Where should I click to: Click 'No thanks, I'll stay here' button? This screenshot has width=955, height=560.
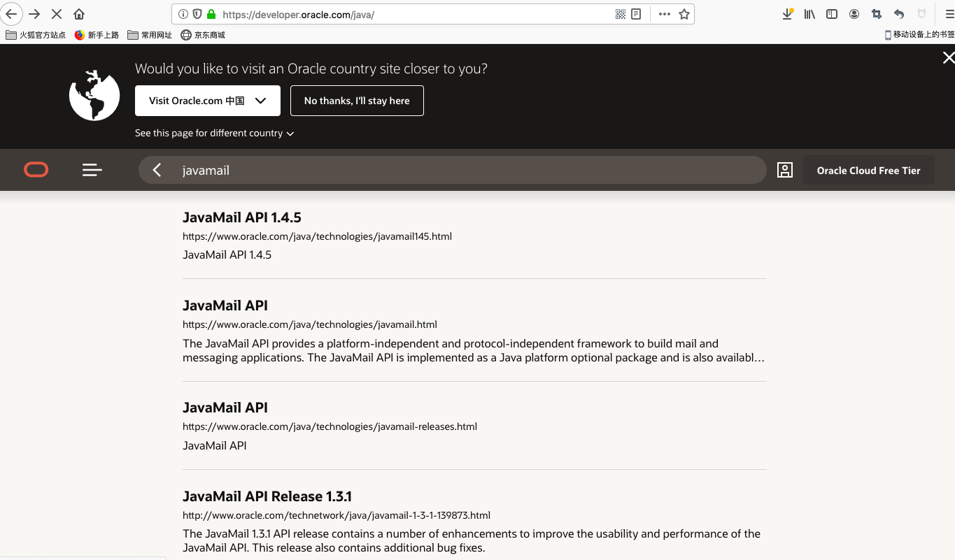[357, 100]
